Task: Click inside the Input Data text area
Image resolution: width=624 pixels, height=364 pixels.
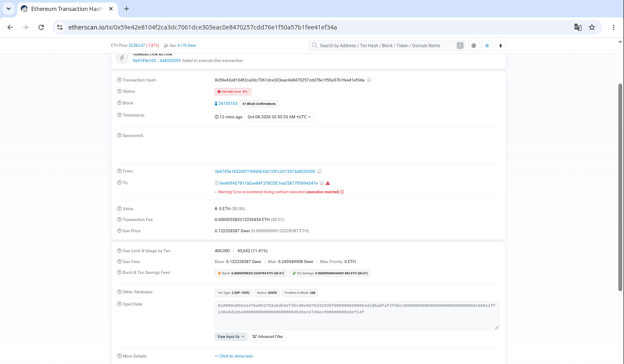Action: click(357, 315)
